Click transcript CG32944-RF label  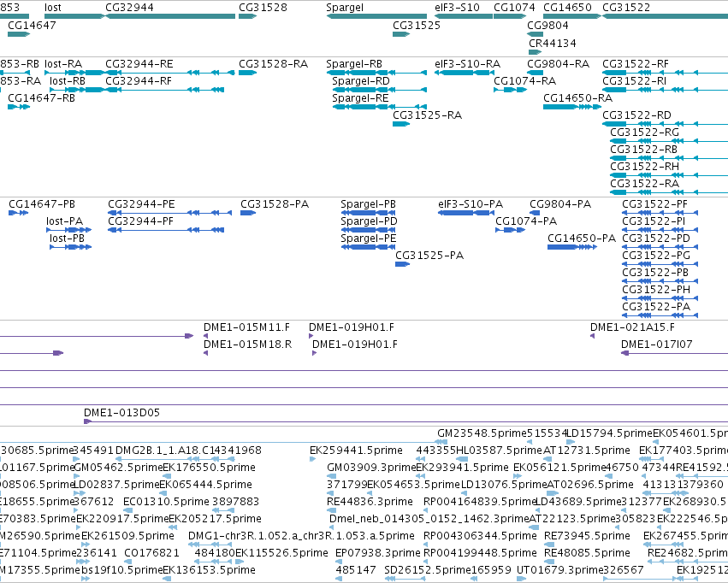pos(139,80)
